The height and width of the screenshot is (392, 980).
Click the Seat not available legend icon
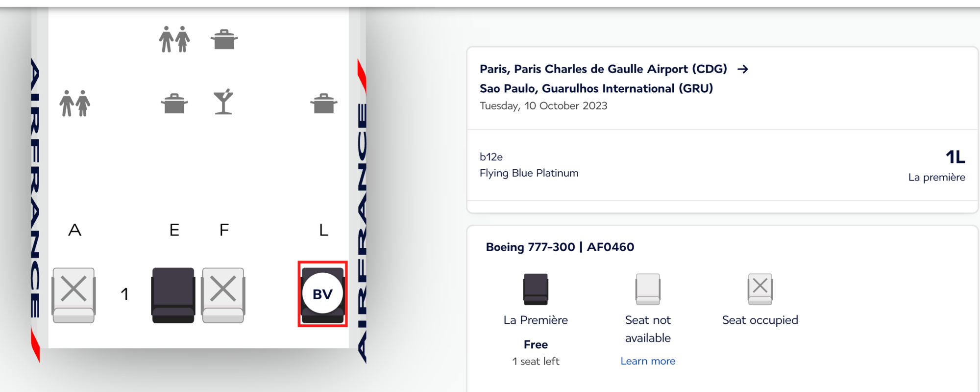(648, 289)
